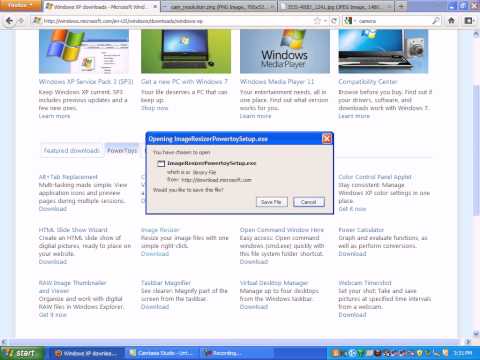480x360 pixels.
Task: Open the Compatibility Center heading link
Action: tap(368, 82)
